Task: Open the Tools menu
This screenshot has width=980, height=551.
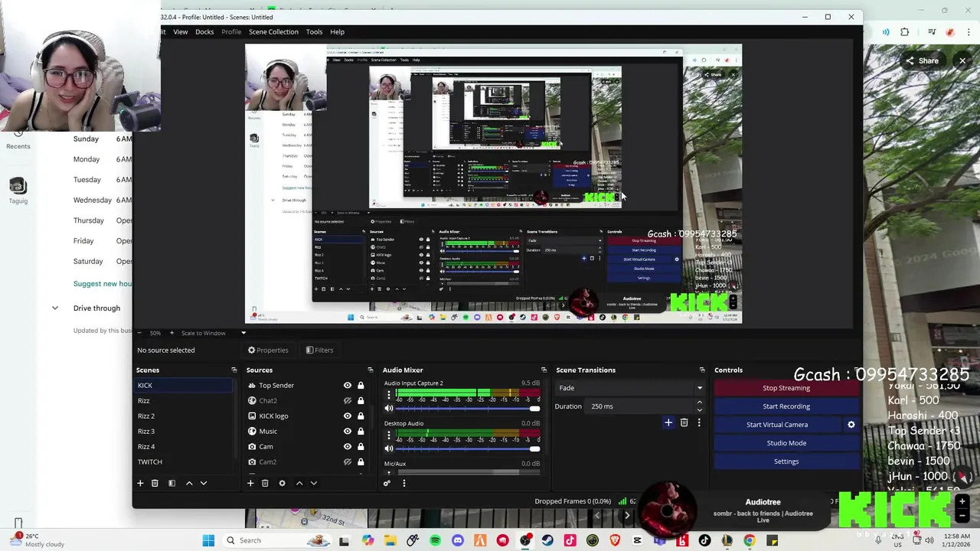Action: tap(314, 32)
